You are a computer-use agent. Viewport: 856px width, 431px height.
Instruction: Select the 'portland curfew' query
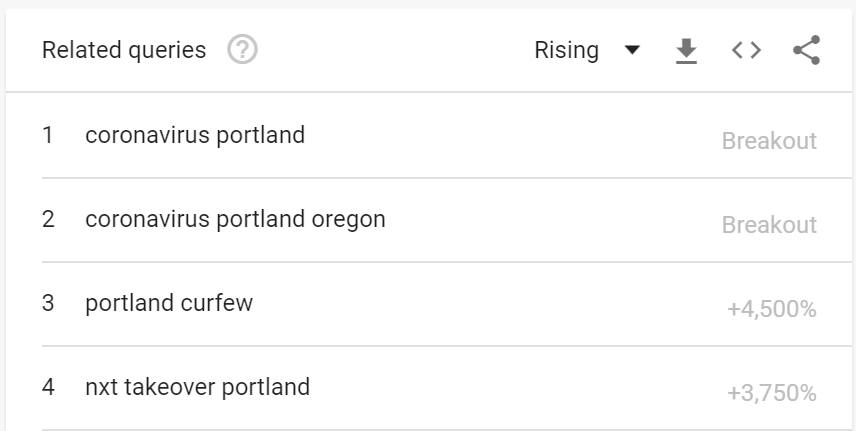pyautogui.click(x=169, y=303)
